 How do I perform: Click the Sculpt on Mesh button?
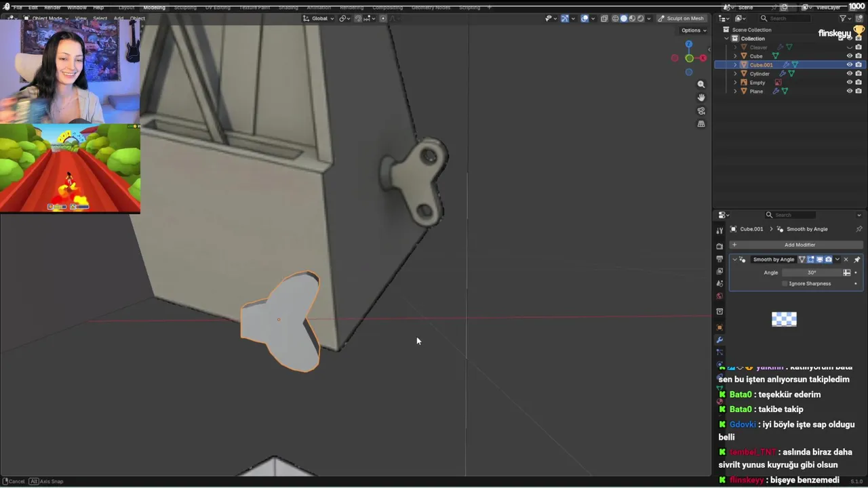(x=681, y=18)
